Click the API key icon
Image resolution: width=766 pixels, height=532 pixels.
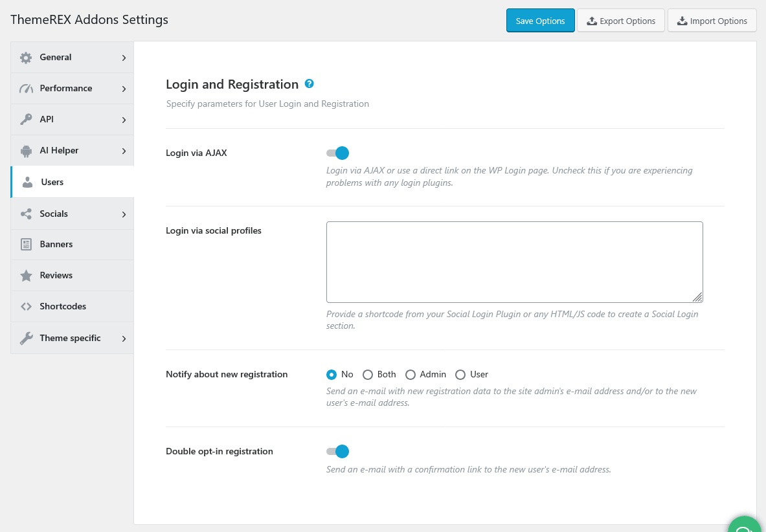click(x=26, y=120)
